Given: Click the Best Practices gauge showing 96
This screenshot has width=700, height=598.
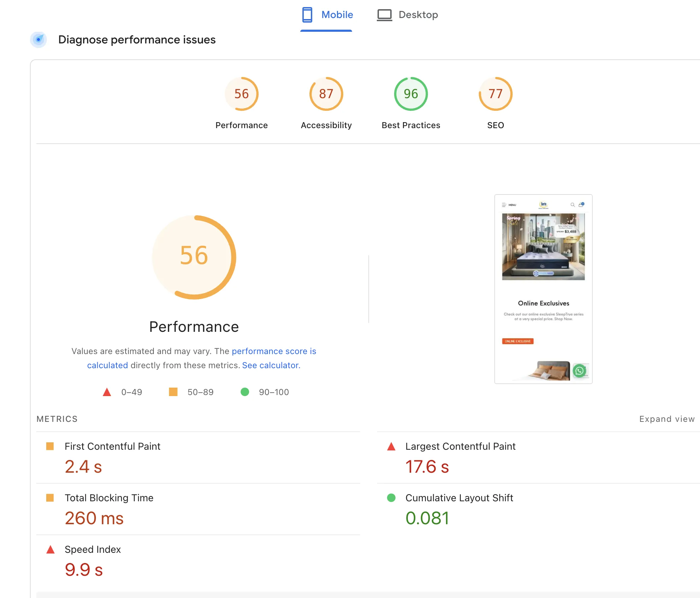Looking at the screenshot, I should click(410, 94).
